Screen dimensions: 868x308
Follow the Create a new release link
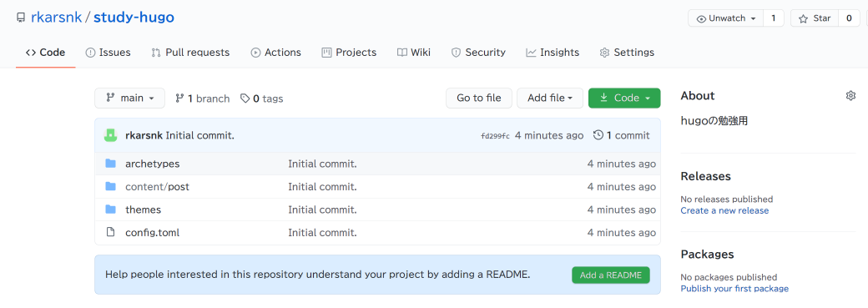724,210
